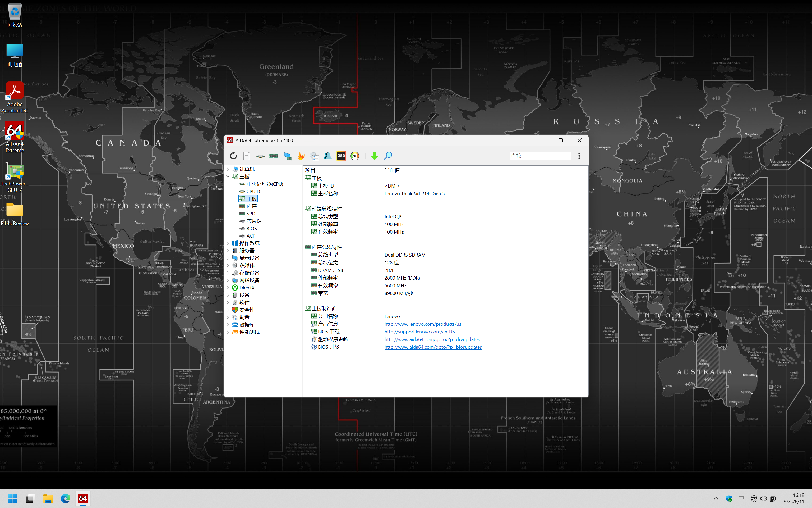812x508 pixels.
Task: Open the OSD panel toolbar icon
Action: [341, 156]
